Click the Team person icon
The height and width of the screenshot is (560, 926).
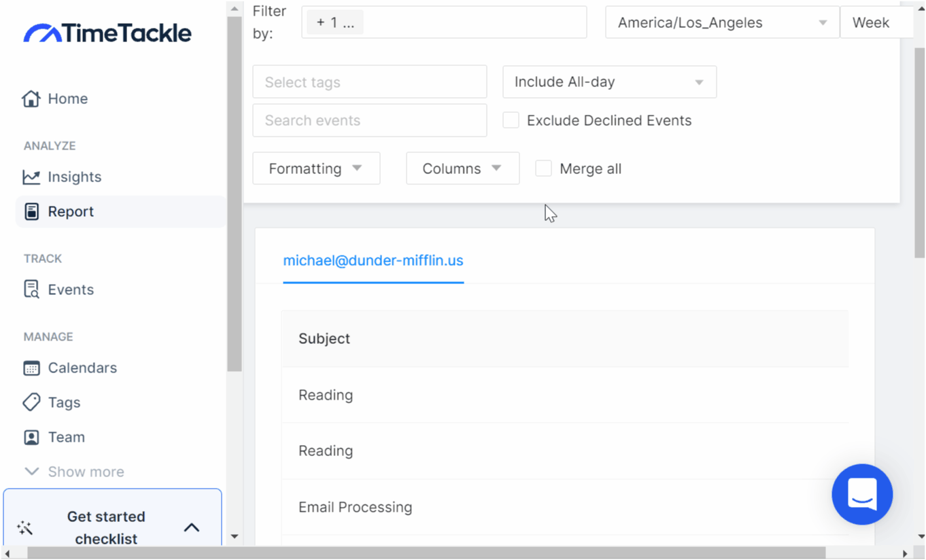[31, 437]
